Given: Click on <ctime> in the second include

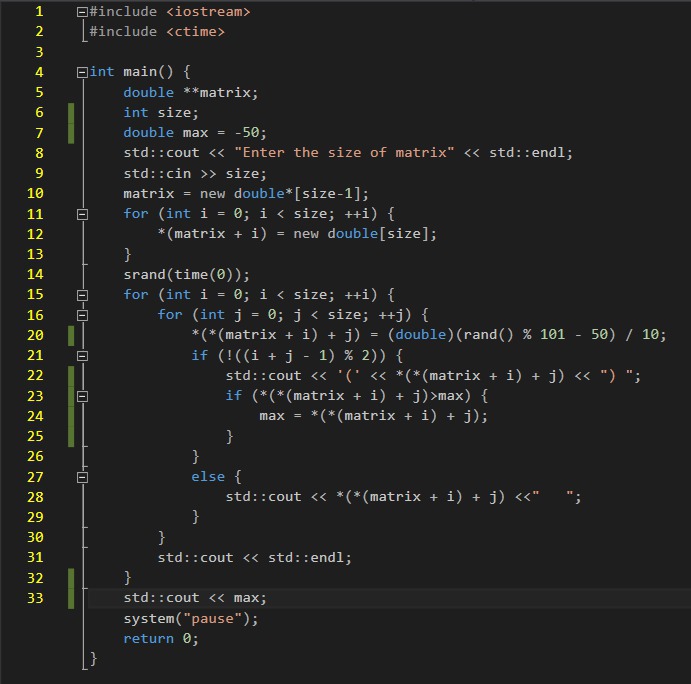Looking at the screenshot, I should pyautogui.click(x=196, y=32).
